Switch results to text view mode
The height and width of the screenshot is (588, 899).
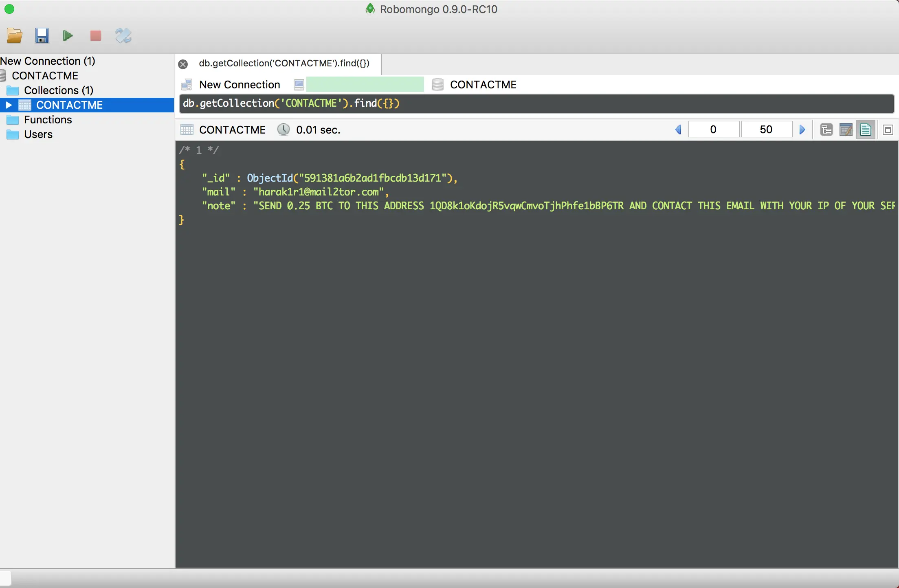(x=865, y=130)
